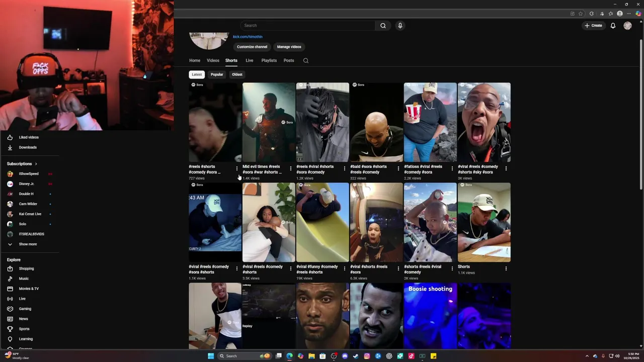Screen dimensions: 644x362
Task: Open the Boosie shooting short thumbnail
Action: (430, 315)
